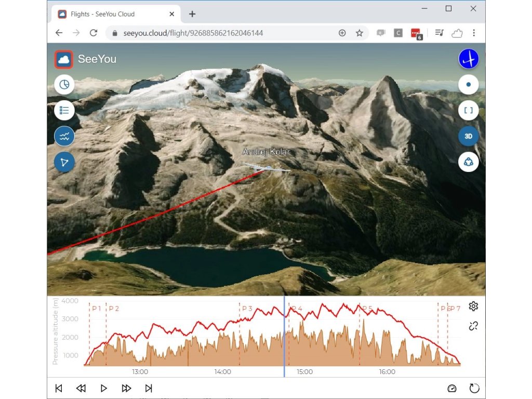Click the SeeYou cloud logo icon

tap(64, 59)
